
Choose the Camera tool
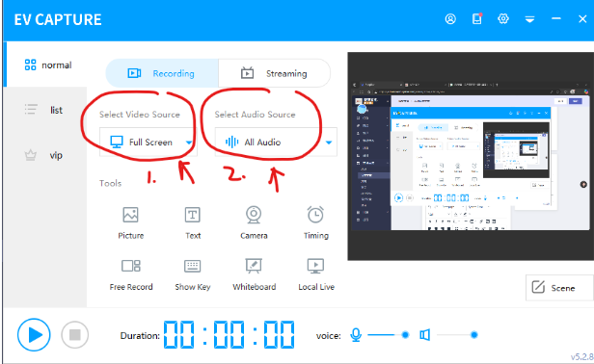point(254,222)
